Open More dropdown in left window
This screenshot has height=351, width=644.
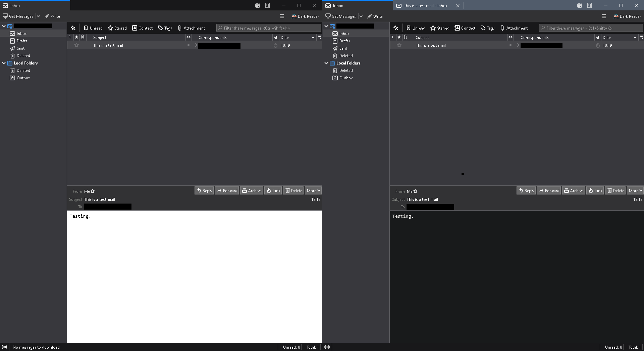[313, 190]
